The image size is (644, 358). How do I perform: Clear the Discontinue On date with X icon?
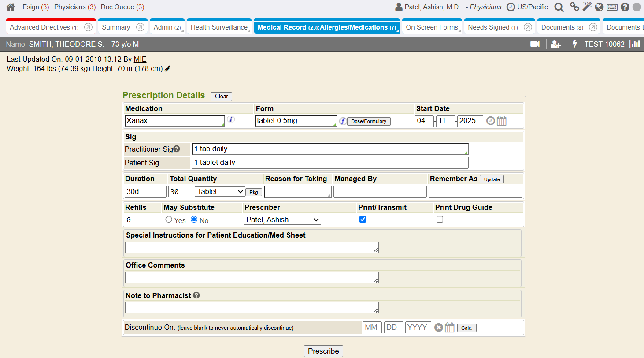tap(438, 328)
